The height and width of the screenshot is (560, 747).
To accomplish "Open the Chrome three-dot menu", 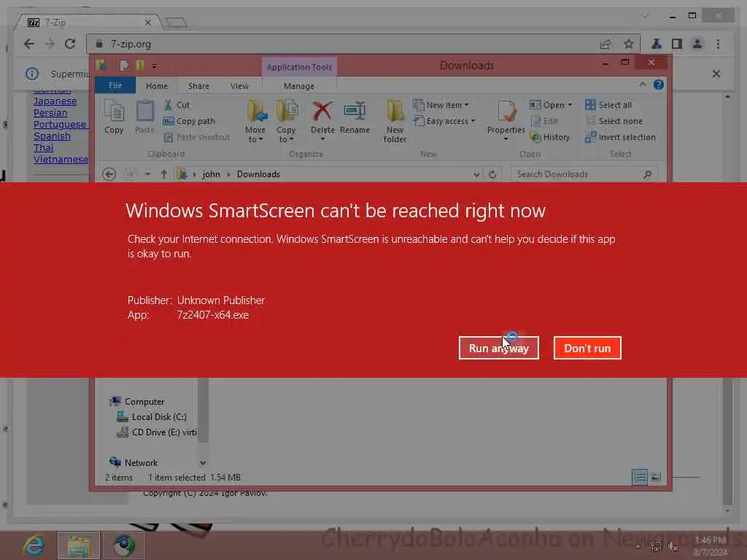I will [x=718, y=44].
